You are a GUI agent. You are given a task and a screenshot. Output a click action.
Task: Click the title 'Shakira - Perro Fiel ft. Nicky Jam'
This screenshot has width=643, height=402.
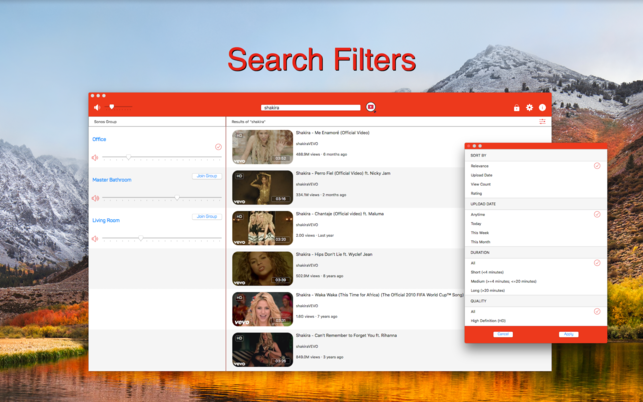click(343, 174)
